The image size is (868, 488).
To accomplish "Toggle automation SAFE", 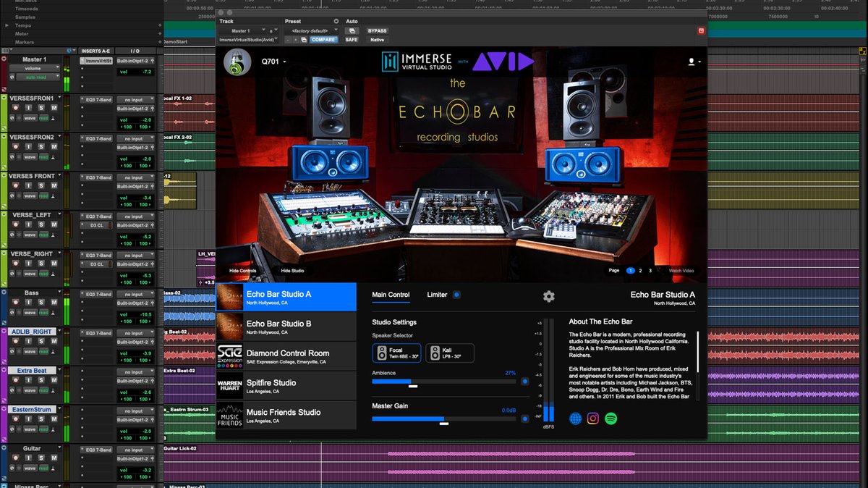I will (x=352, y=40).
